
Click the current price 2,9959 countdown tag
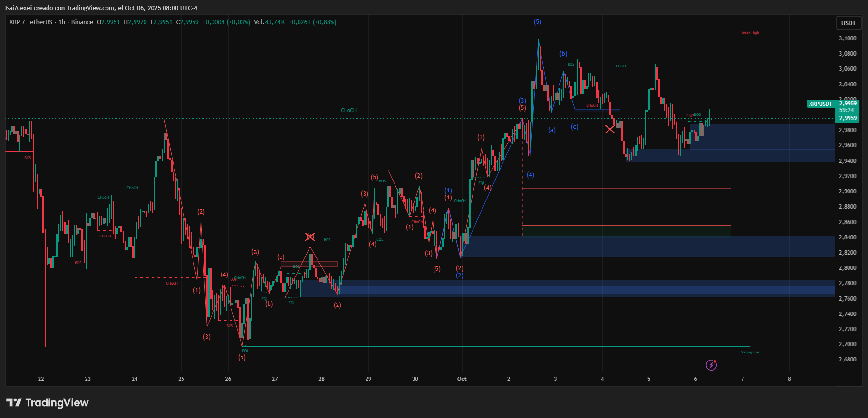(848, 110)
